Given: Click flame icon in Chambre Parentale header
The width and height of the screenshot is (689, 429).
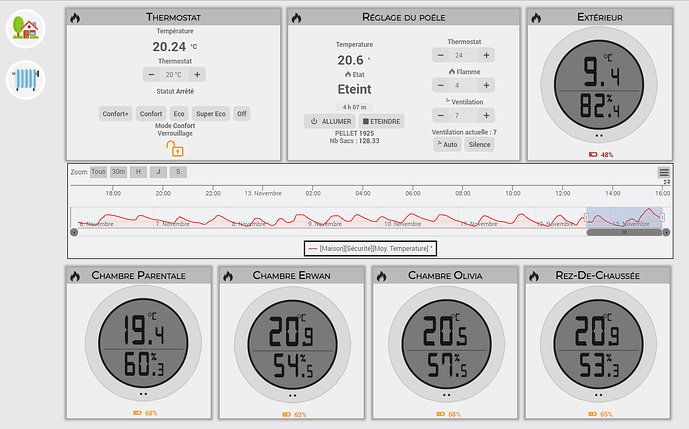Looking at the screenshot, I should (x=75, y=276).
